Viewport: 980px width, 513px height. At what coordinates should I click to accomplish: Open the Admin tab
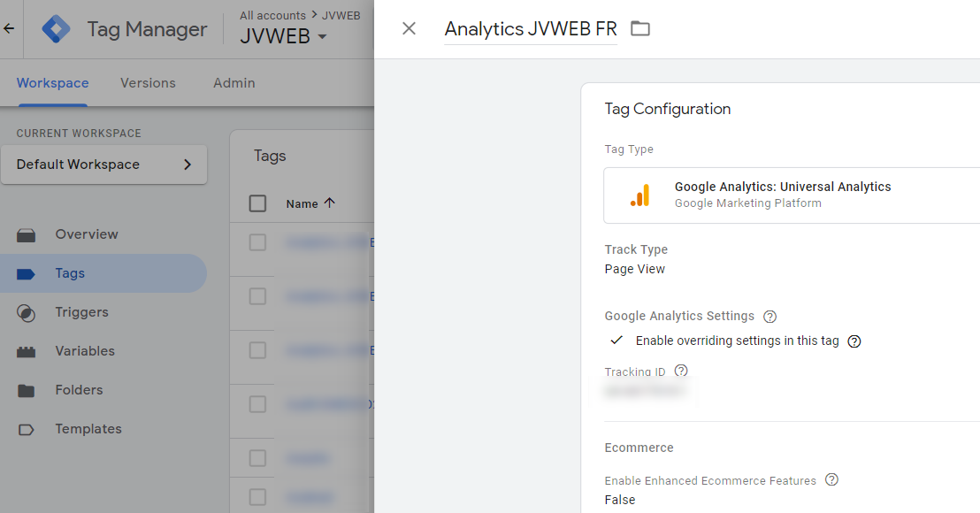(x=234, y=83)
